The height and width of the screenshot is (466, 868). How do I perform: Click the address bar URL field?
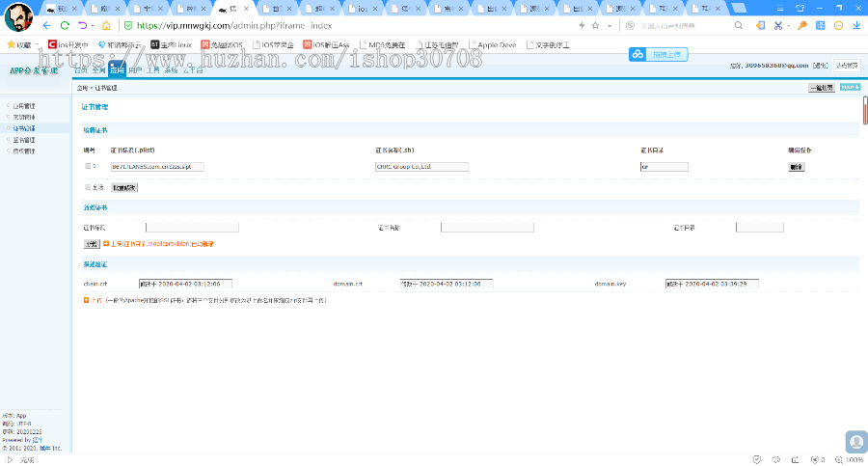349,25
